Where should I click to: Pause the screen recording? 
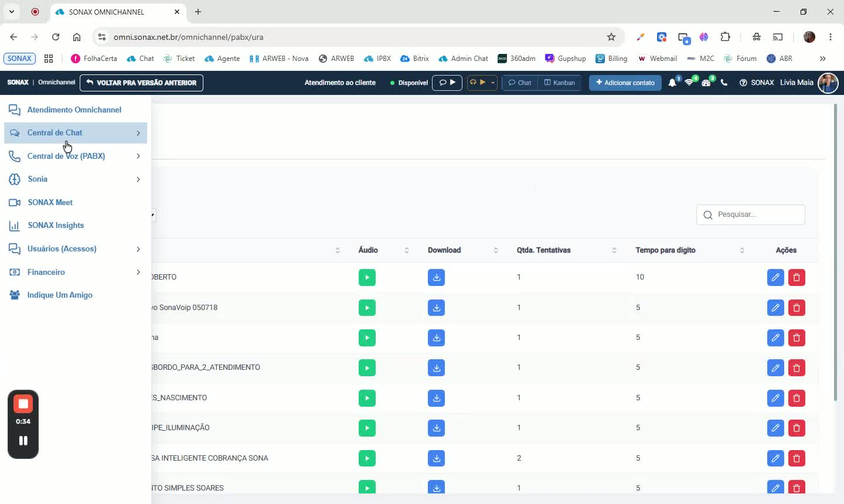[x=23, y=441]
